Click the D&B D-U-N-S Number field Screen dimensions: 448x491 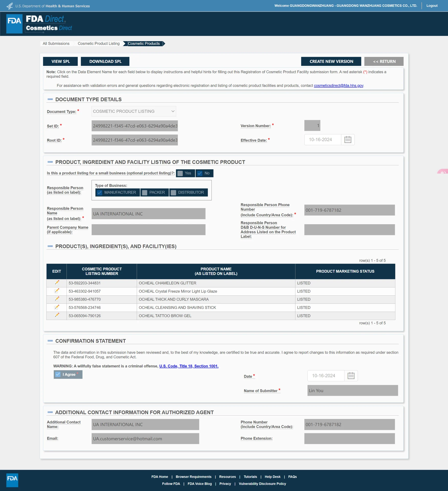[350, 230]
